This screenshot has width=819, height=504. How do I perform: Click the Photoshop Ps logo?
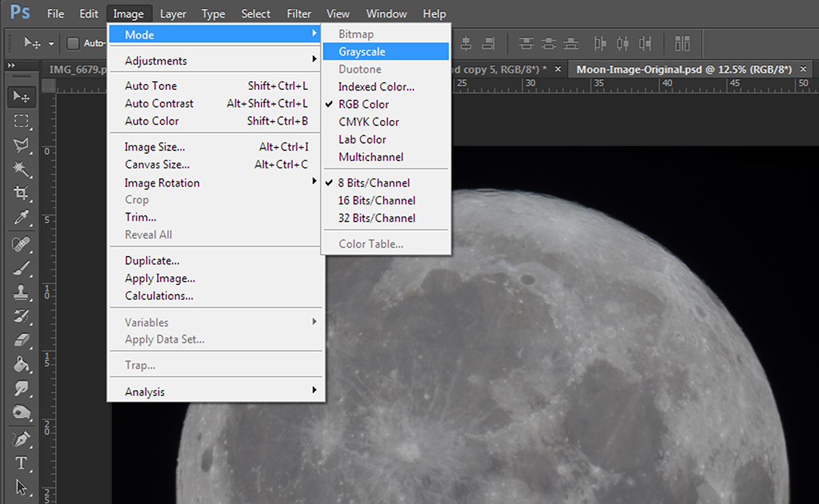(20, 13)
